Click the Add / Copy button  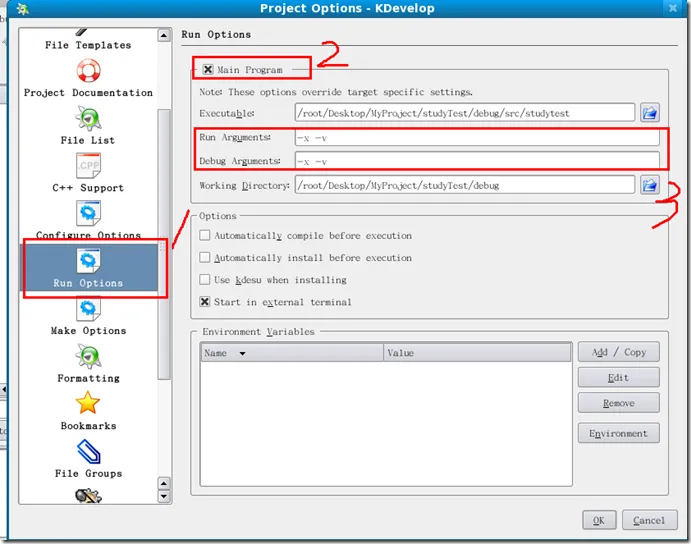619,352
